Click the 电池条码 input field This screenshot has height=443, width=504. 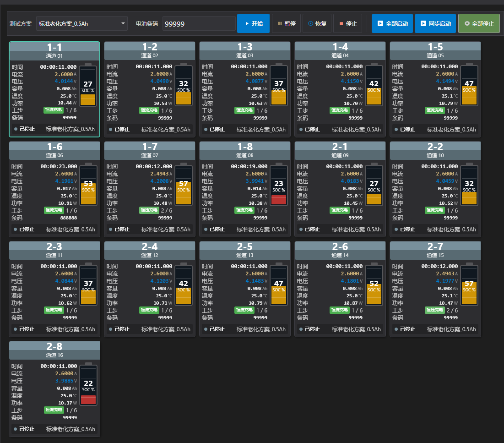199,24
